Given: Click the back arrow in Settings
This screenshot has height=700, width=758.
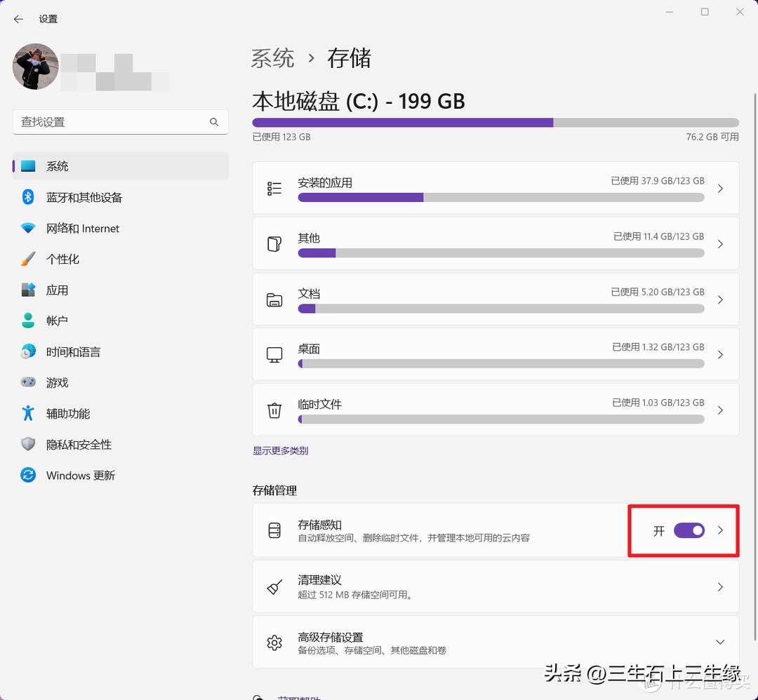Looking at the screenshot, I should pos(18,19).
